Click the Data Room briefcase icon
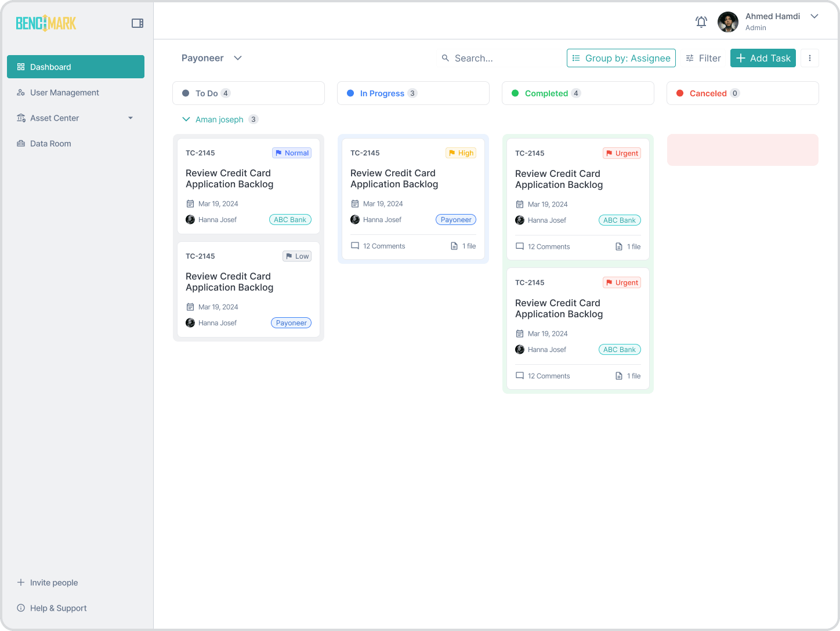This screenshot has width=840, height=631. (21, 143)
